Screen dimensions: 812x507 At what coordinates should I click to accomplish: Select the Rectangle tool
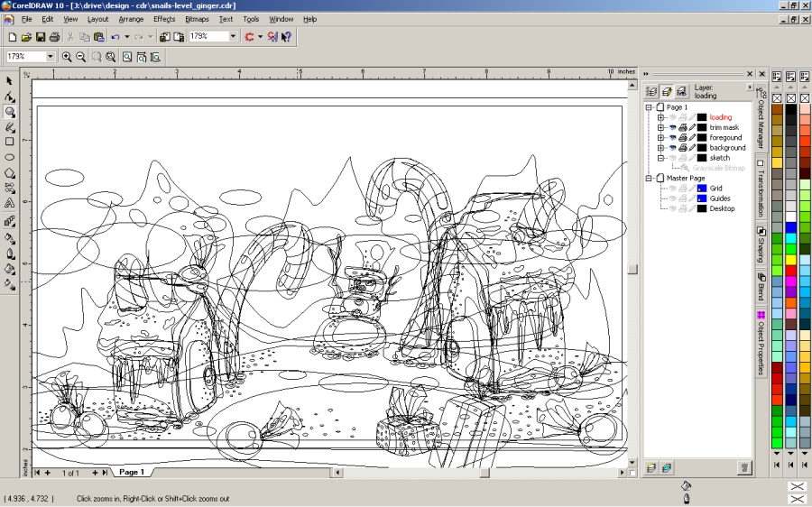coord(10,142)
